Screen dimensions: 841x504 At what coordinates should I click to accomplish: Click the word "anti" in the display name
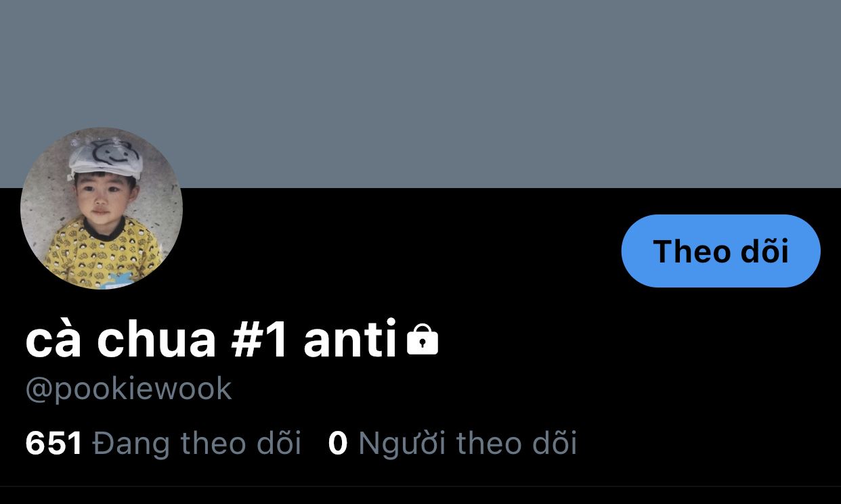pos(350,340)
